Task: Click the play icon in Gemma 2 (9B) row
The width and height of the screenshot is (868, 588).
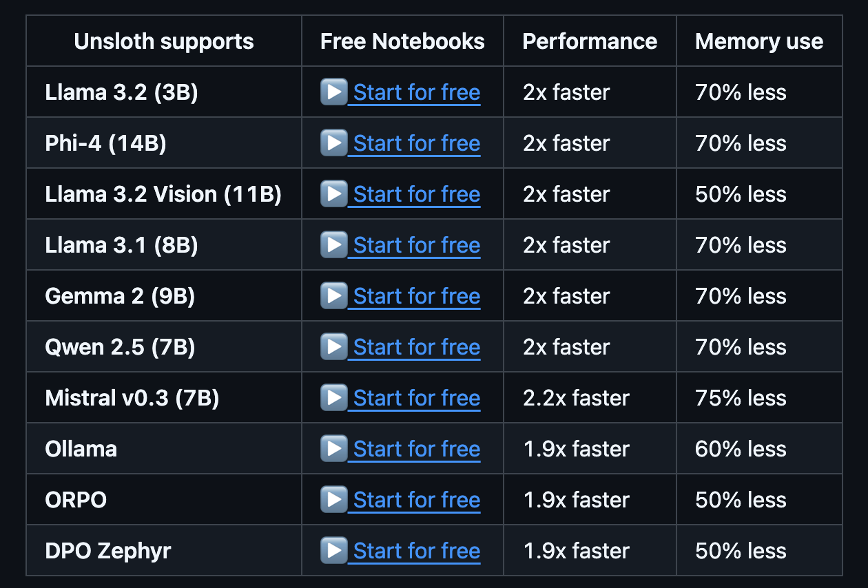Action: point(333,295)
